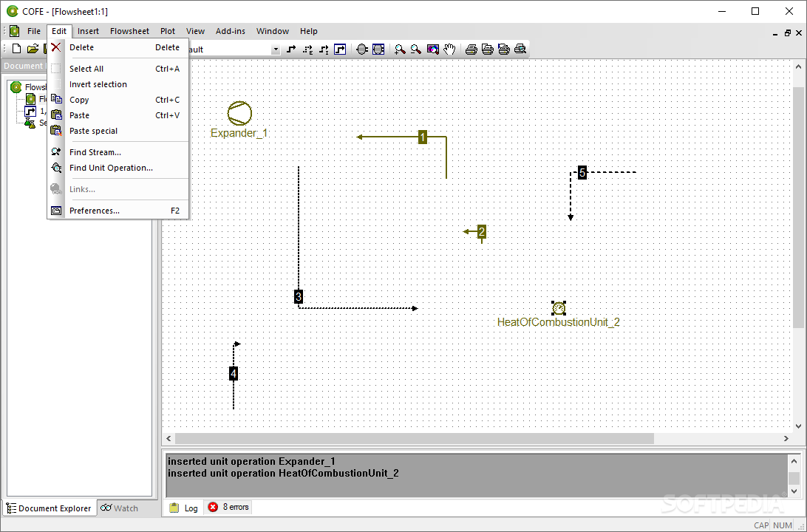Select the insert information stream tool icon
The width and height of the screenshot is (807, 532).
point(324,50)
